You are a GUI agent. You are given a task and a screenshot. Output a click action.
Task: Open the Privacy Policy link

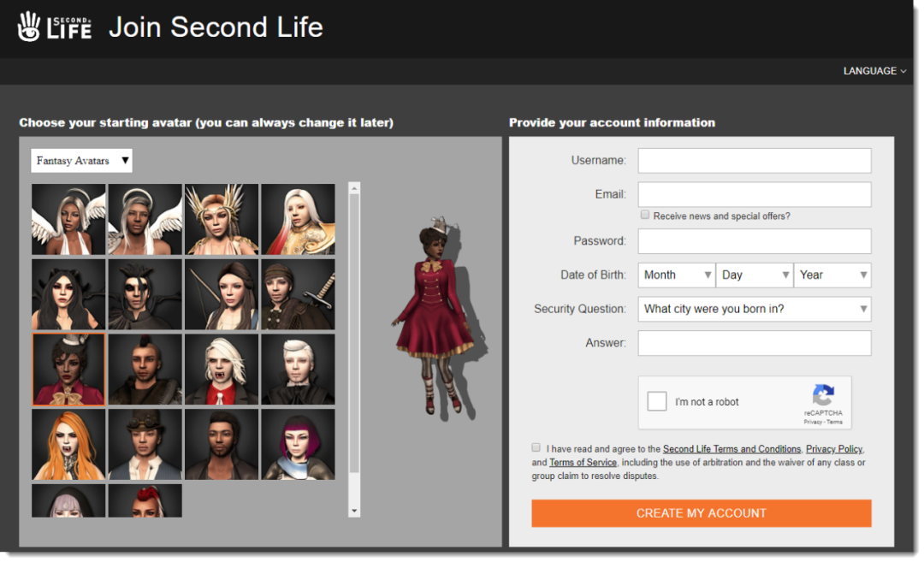click(834, 449)
